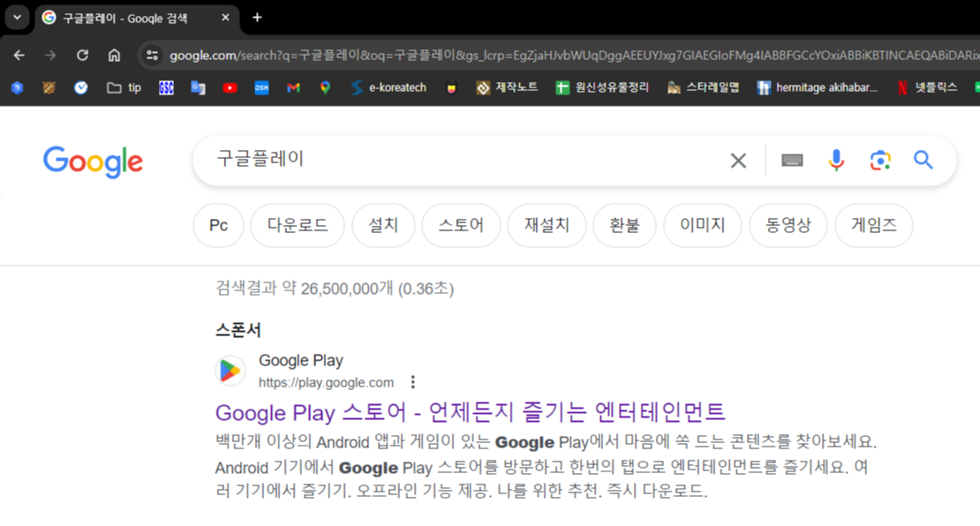Screen dimensions: 980x526
Task: Open the 원신성유물정리 bookmark
Action: click(x=602, y=88)
